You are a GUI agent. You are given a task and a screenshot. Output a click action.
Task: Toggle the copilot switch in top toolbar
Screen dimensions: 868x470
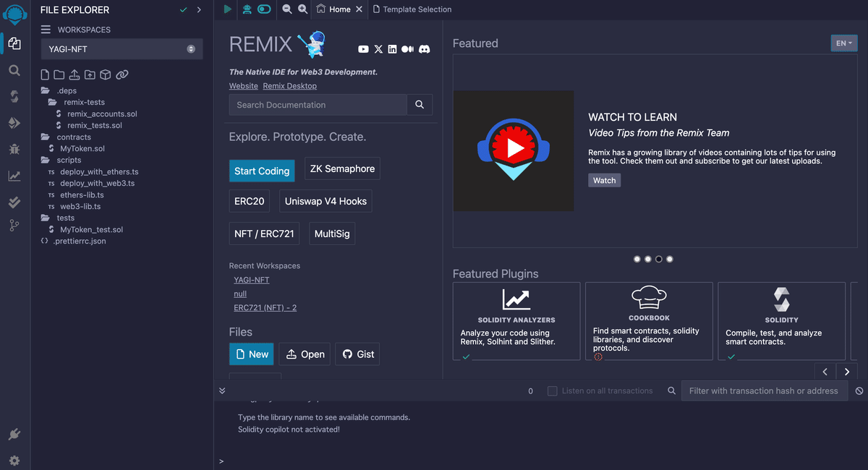point(264,9)
